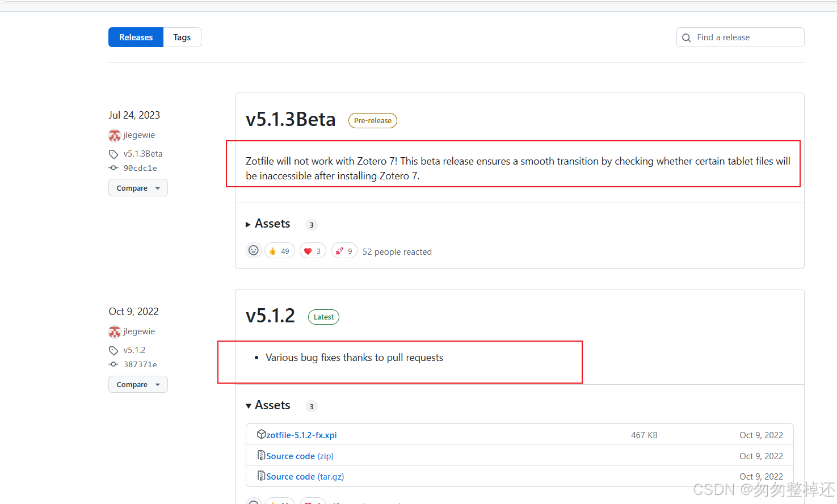
Task: Open Compare dropdown for v5.1.3Beta release
Action: tap(138, 188)
